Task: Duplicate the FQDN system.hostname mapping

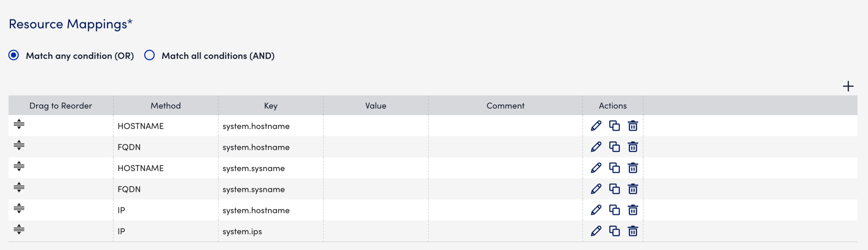Action: [x=615, y=147]
